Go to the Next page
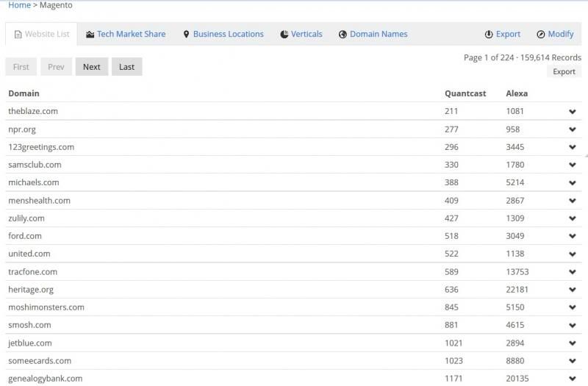This screenshot has width=588, height=386. pyautogui.click(x=92, y=67)
